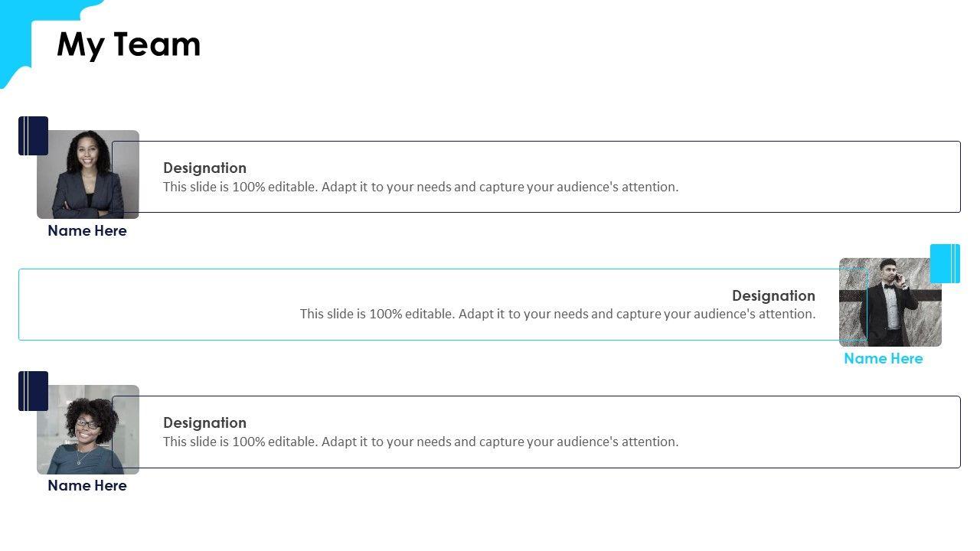The image size is (980, 551).
Task: Select the cyan "Name Here" label
Action: coord(883,358)
